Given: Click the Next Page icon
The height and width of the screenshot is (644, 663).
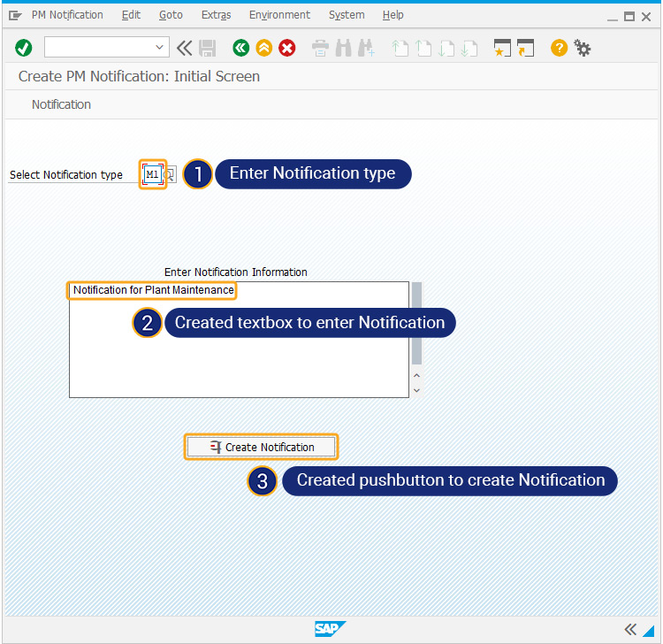Looking at the screenshot, I should 446,49.
